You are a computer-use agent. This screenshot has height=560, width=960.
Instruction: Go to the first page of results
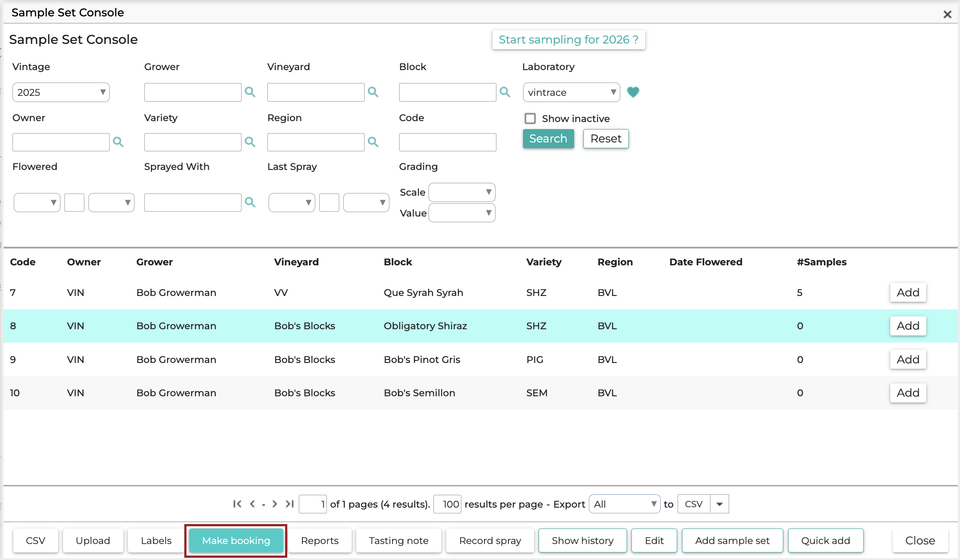pyautogui.click(x=238, y=504)
